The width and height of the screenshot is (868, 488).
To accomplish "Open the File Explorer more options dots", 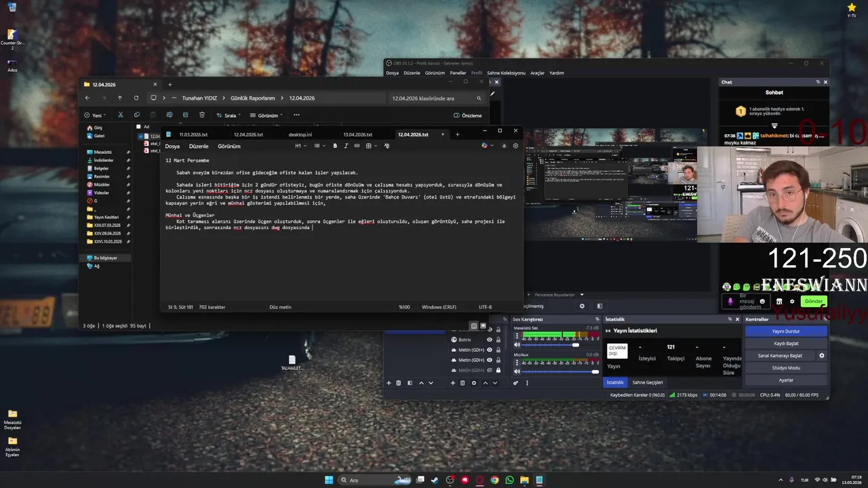I will click(x=296, y=115).
